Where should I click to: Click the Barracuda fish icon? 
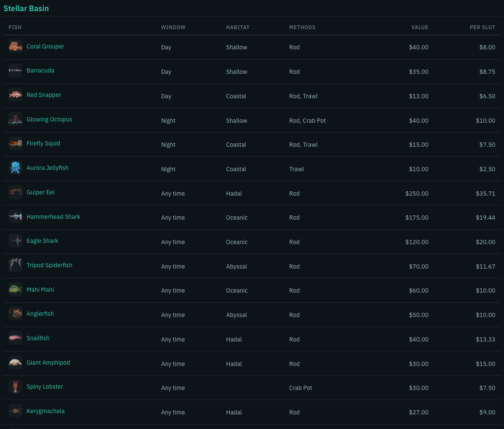click(15, 70)
